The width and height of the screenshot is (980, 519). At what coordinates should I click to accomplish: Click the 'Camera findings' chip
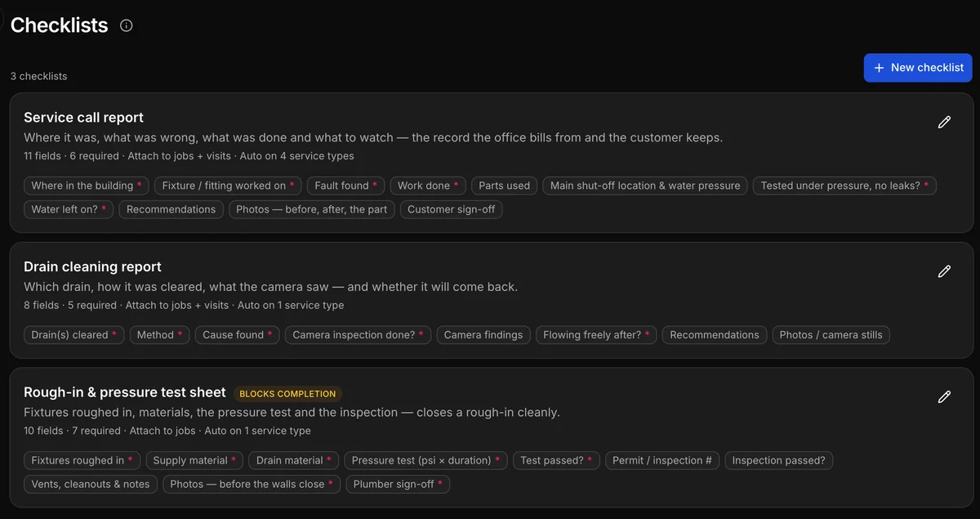483,334
